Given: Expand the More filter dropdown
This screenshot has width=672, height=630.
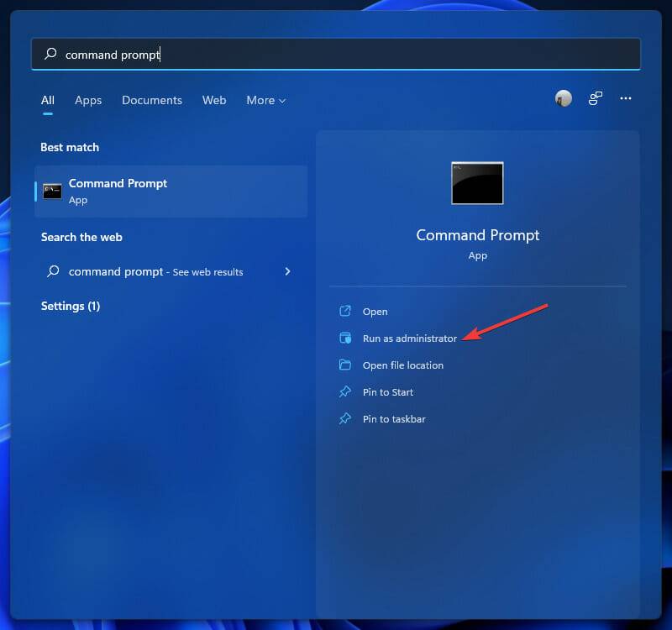Looking at the screenshot, I should (265, 100).
